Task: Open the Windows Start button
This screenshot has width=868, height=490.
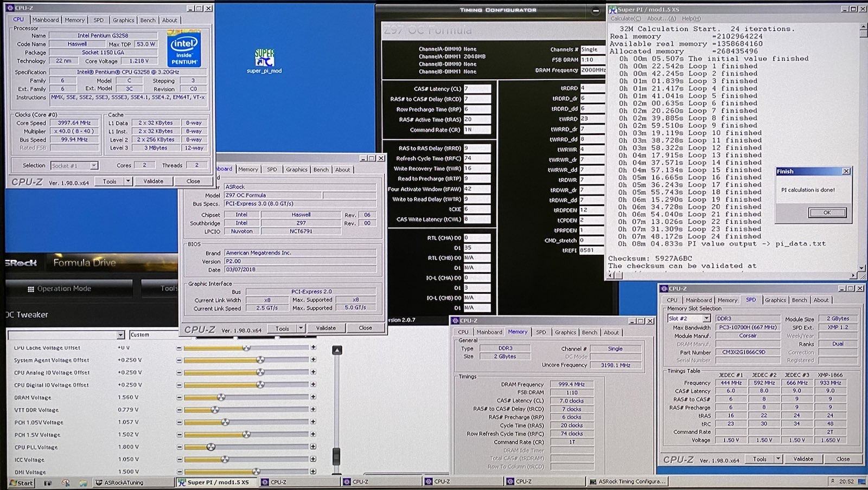Action: (22, 482)
